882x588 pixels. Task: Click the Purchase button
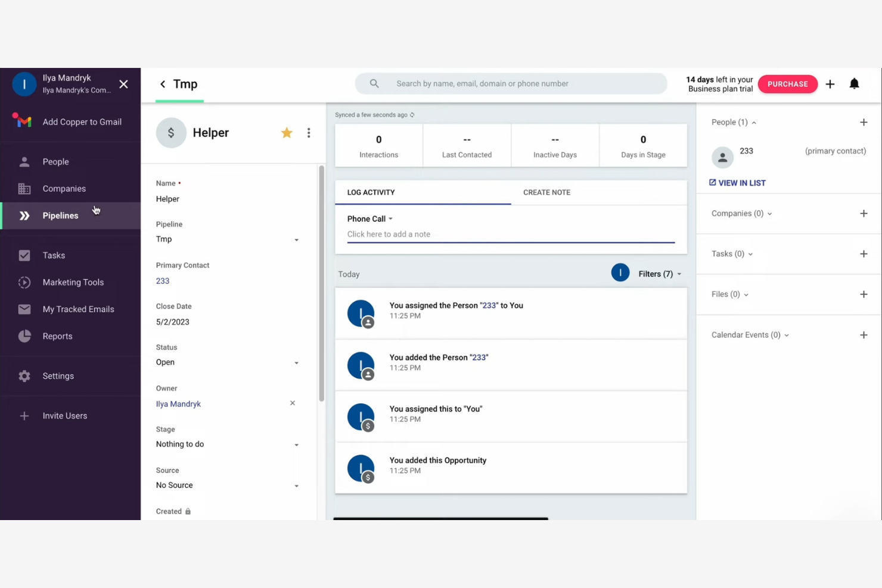(x=788, y=84)
